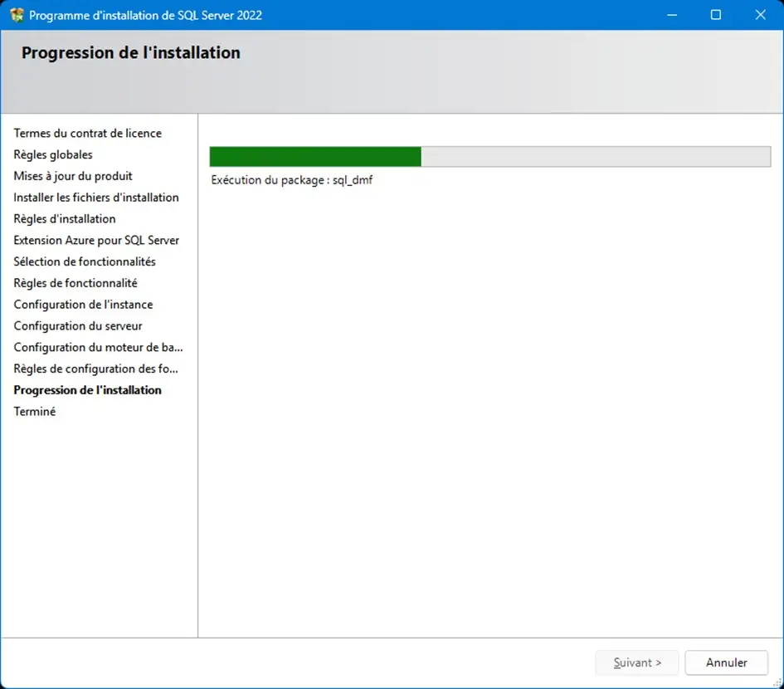Select step 'Configuration du moteur de ba...'
This screenshot has width=784, height=689.
98,347
